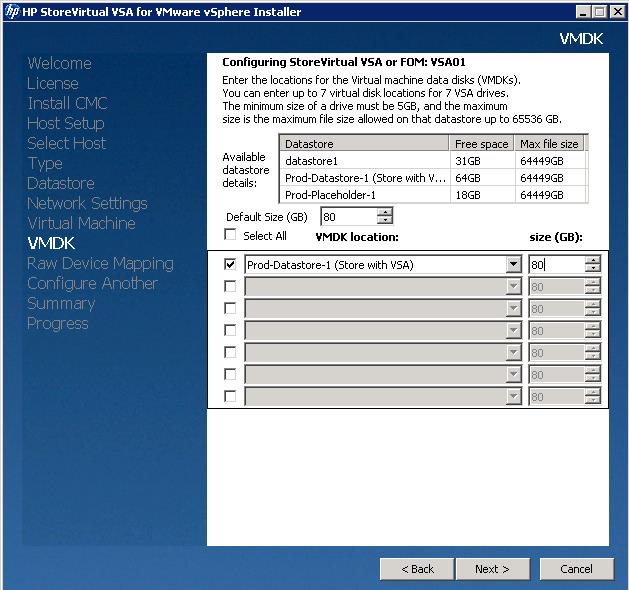Click the first row size spinner arrows
Viewport: 629px width, 590px height.
coord(592,265)
